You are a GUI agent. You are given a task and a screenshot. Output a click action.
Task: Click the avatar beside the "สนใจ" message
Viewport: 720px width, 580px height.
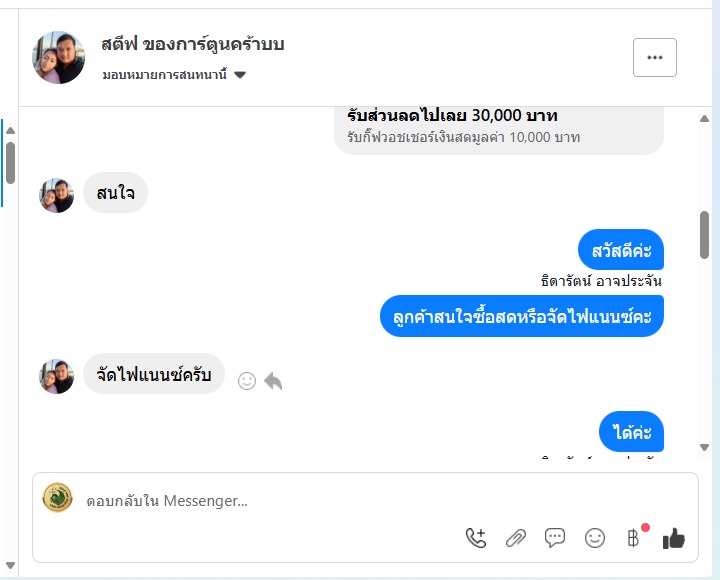coord(56,195)
